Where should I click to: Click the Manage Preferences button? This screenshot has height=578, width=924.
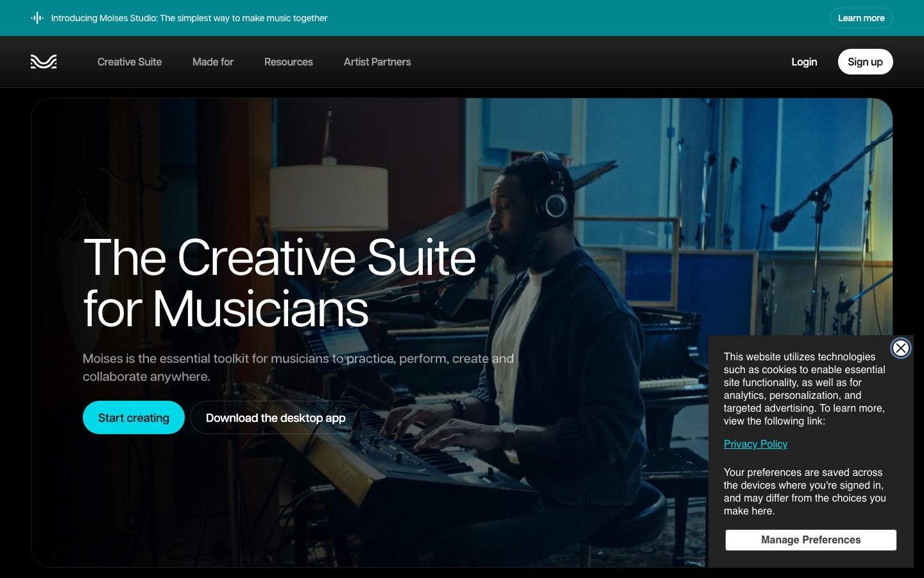[x=811, y=540]
